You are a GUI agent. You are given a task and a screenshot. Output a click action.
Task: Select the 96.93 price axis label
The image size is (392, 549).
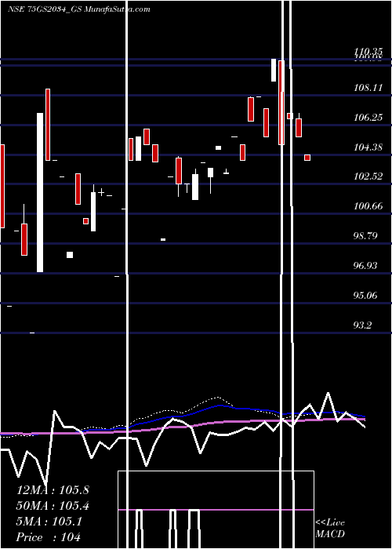[366, 266]
